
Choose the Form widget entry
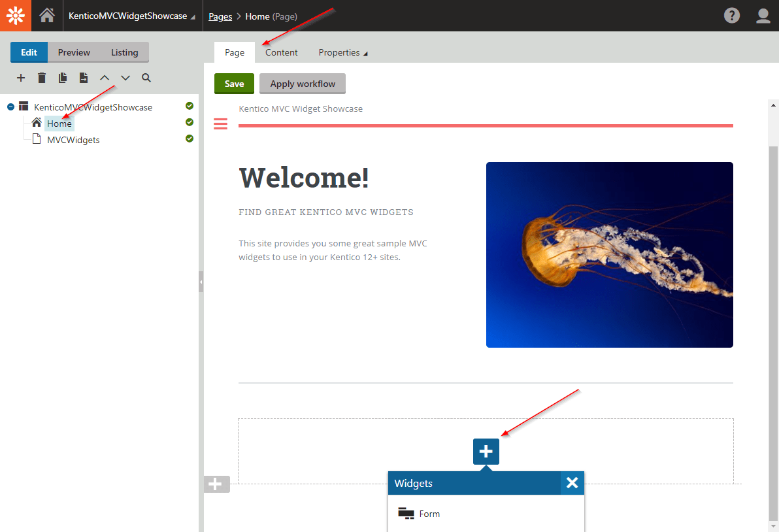point(486,514)
